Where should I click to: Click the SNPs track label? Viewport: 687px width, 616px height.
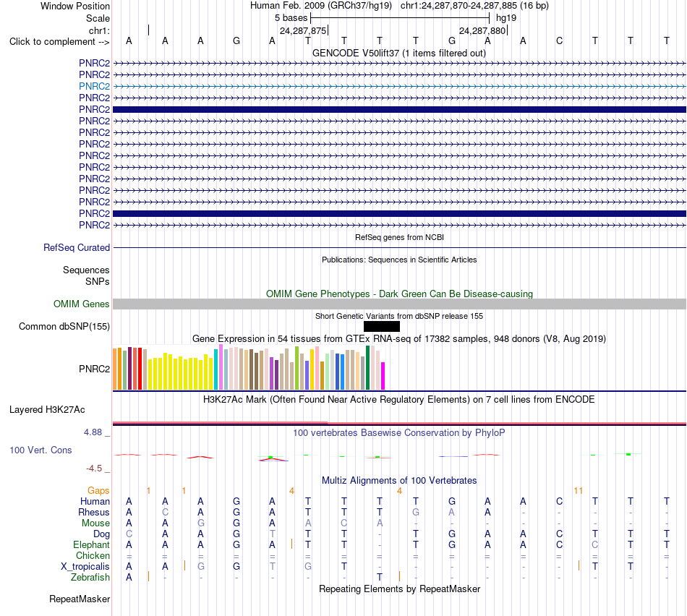(98, 281)
